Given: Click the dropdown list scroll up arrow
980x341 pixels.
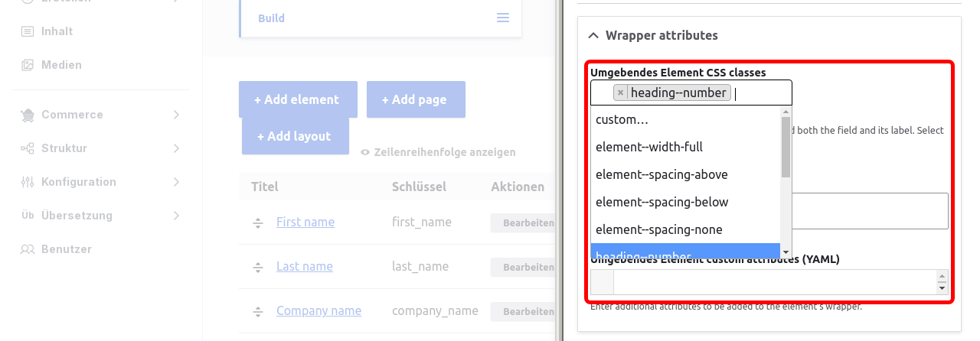Looking at the screenshot, I should coord(786,112).
